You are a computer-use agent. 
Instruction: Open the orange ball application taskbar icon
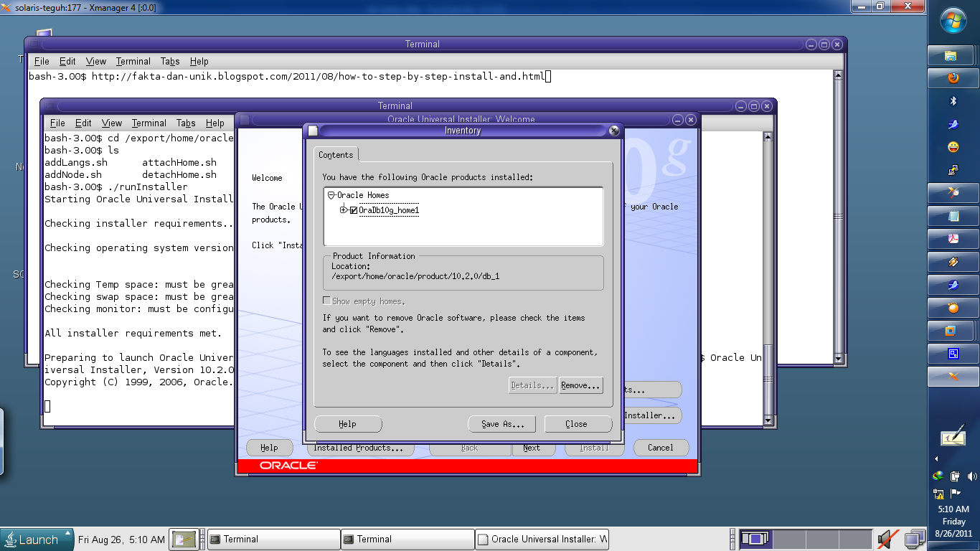pyautogui.click(x=953, y=309)
